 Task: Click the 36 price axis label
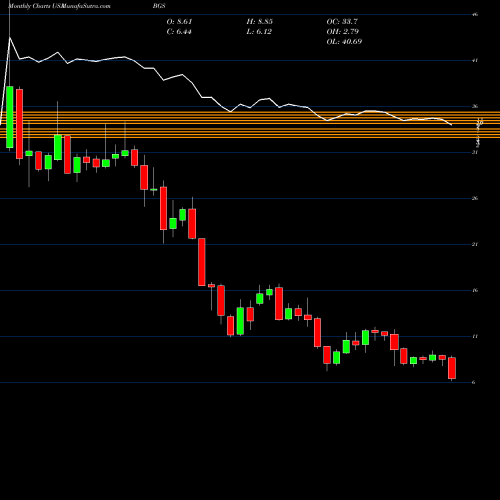coord(475,106)
